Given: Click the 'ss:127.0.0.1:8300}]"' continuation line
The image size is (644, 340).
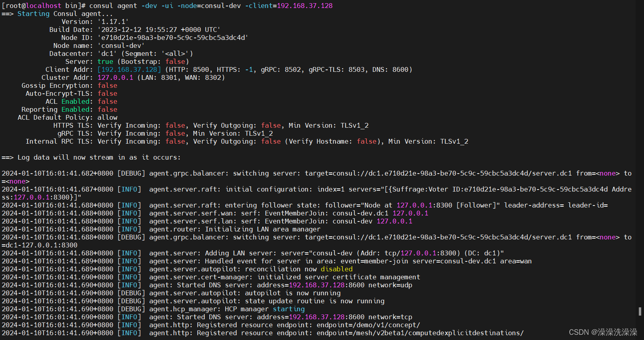Looking at the screenshot, I should pyautogui.click(x=41, y=197).
